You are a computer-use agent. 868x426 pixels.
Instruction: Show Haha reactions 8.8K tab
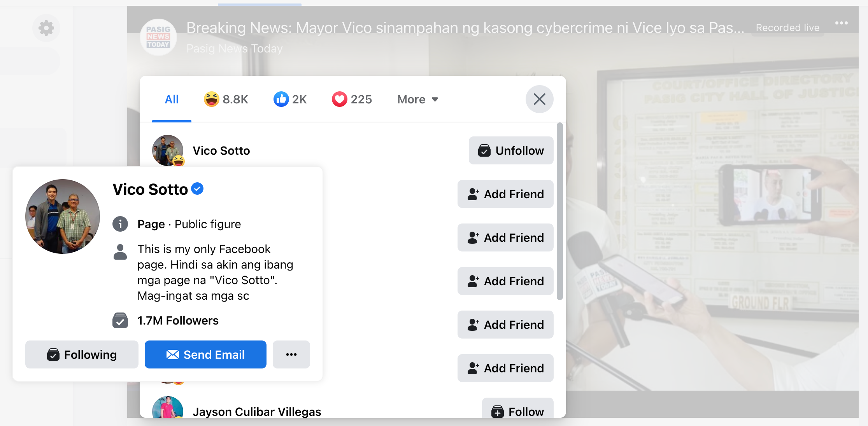[226, 100]
